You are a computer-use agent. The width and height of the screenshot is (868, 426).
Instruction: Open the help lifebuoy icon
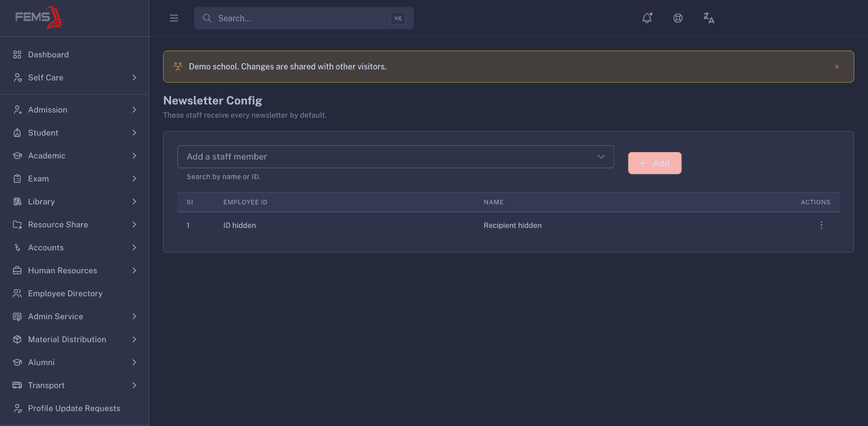click(x=678, y=18)
